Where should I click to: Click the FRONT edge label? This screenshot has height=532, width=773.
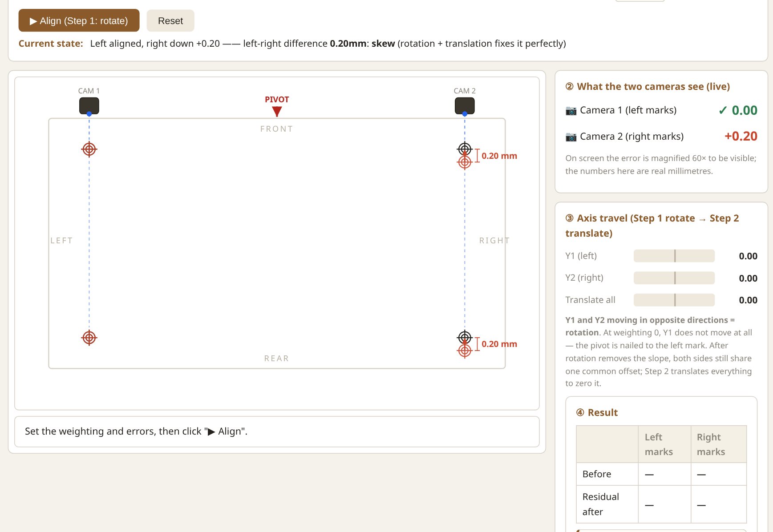click(277, 129)
